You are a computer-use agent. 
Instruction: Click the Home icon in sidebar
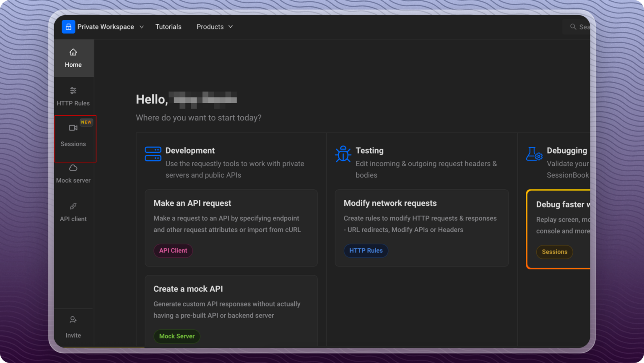tap(73, 52)
